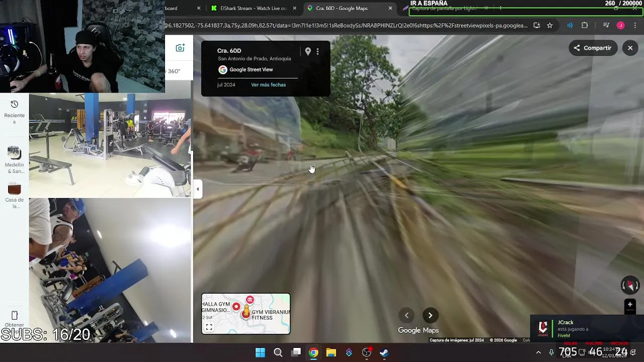The image size is (644, 362).
Task: Open Task View from the taskbar
Action: (296, 352)
